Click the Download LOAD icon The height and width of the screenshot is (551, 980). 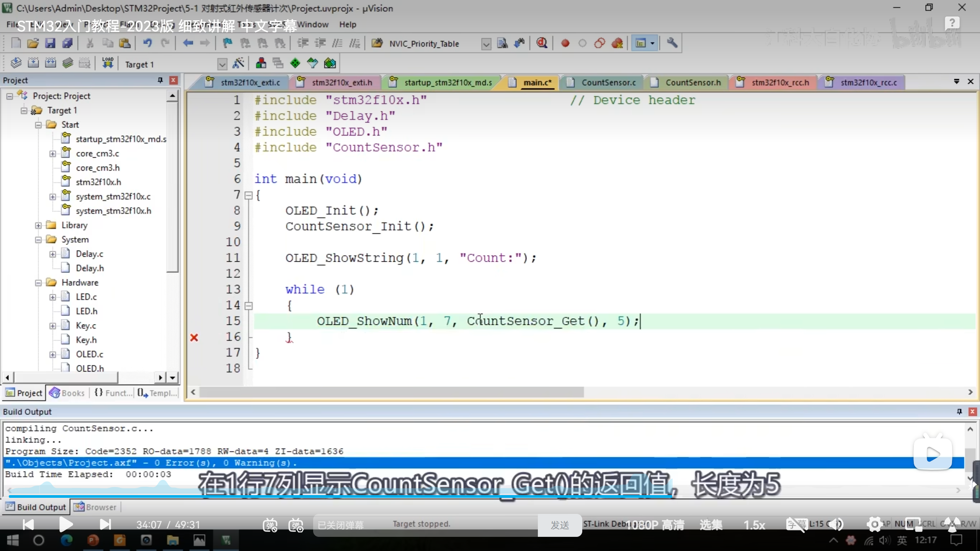pyautogui.click(x=108, y=63)
